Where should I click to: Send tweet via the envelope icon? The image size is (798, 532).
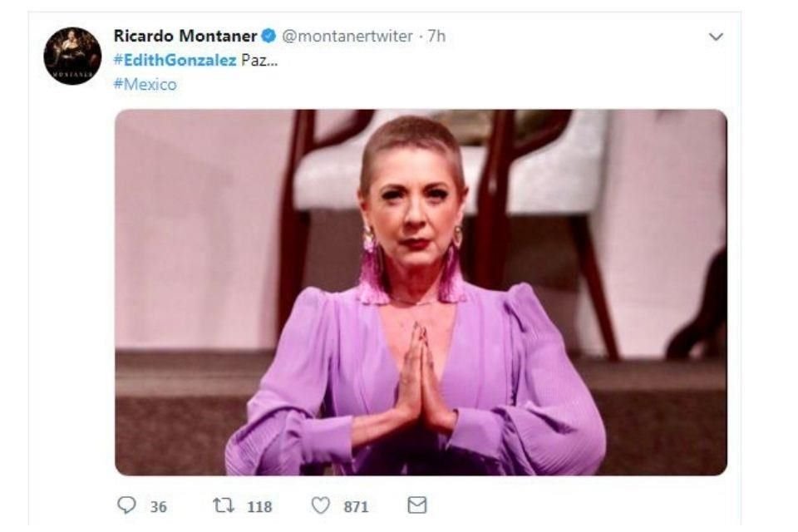coord(416,505)
